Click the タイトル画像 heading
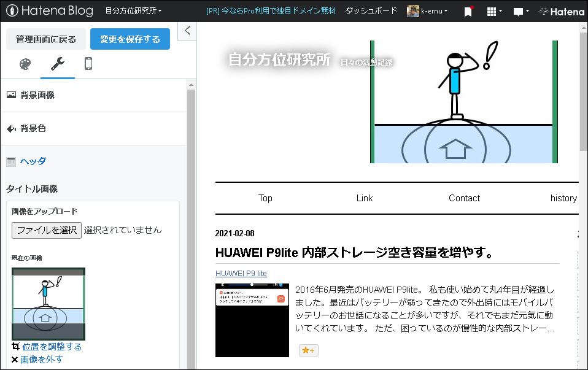The height and width of the screenshot is (370, 588). pos(32,188)
